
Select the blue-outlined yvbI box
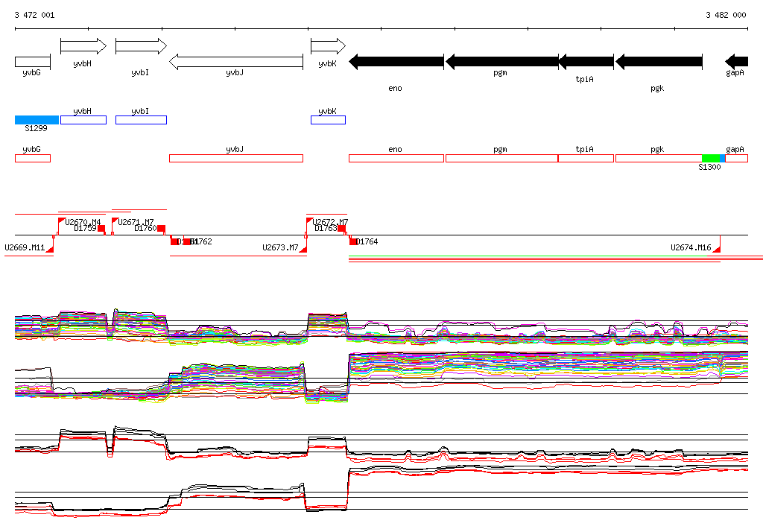[141, 120]
